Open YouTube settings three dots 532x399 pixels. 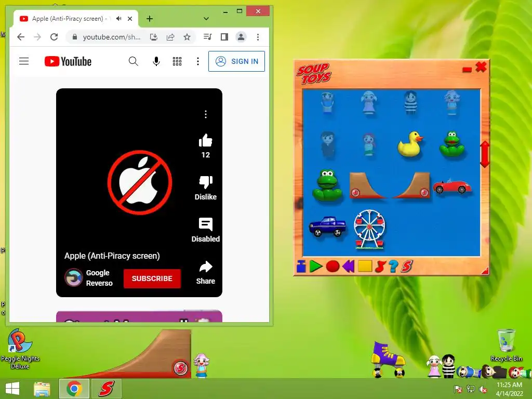(x=198, y=61)
